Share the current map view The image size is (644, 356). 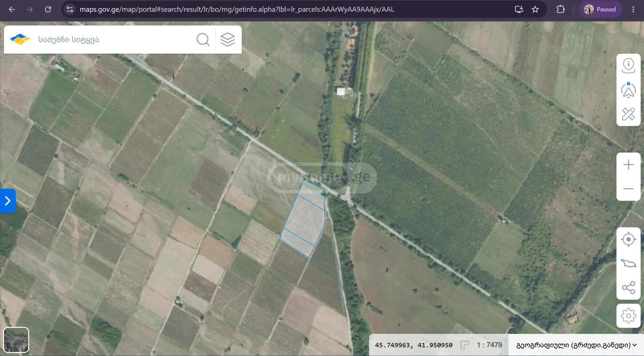629,288
